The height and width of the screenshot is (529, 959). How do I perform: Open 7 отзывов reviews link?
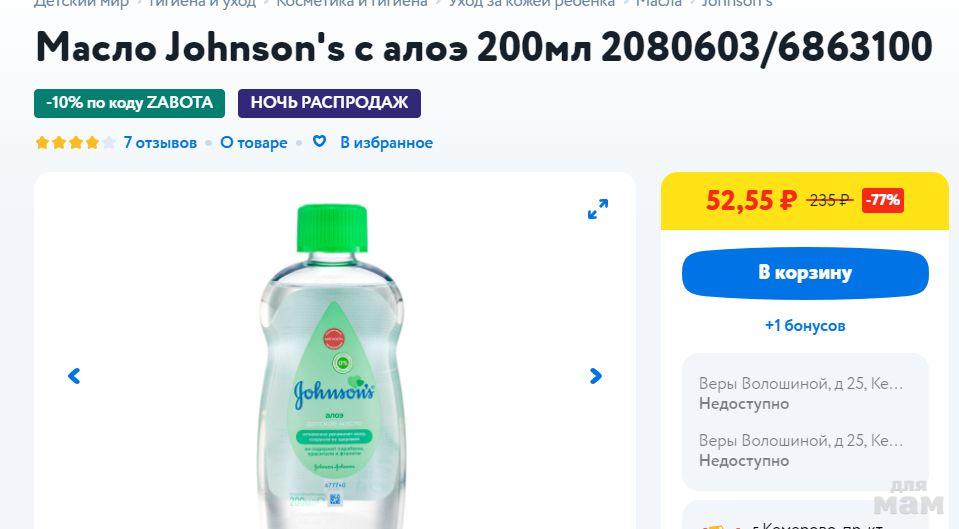click(x=160, y=143)
